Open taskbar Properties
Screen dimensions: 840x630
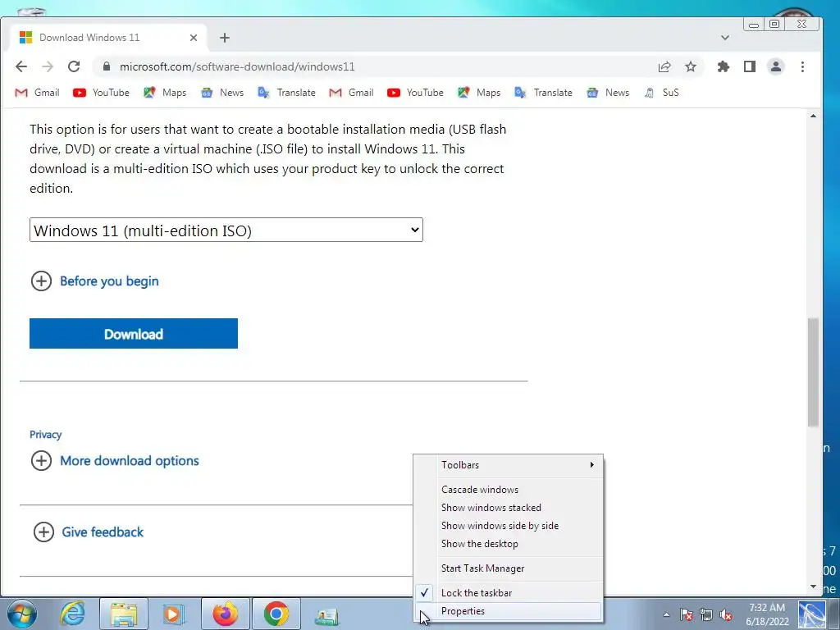click(508, 611)
